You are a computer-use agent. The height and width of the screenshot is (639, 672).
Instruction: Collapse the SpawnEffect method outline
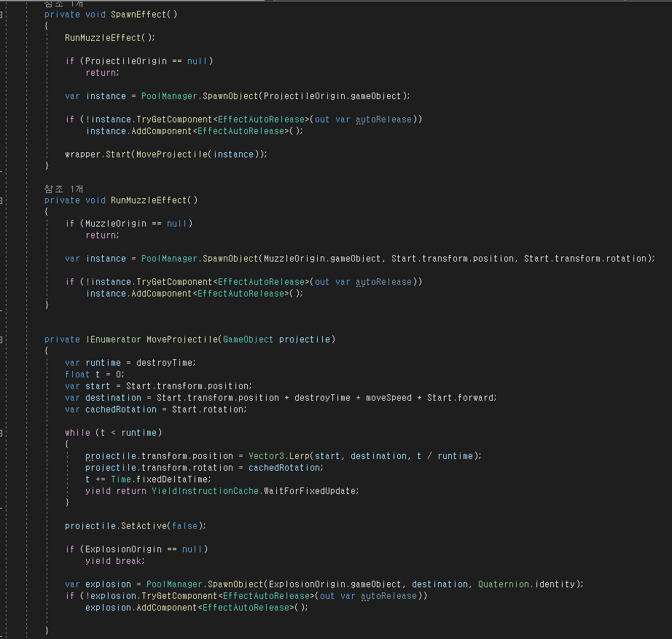click(x=2, y=14)
